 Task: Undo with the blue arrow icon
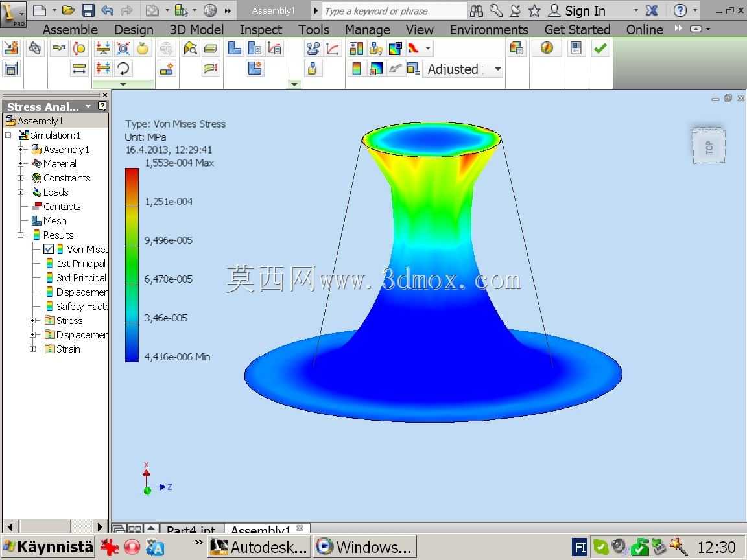point(107,10)
